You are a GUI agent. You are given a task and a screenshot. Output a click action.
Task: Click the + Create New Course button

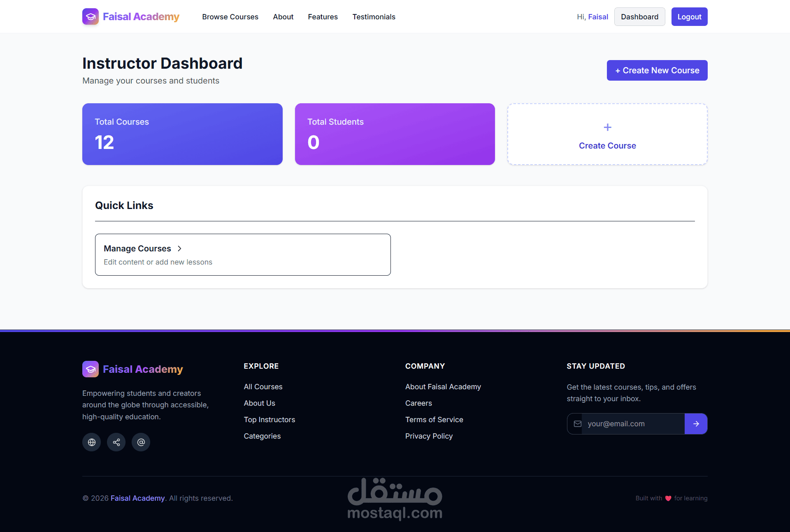pos(657,70)
